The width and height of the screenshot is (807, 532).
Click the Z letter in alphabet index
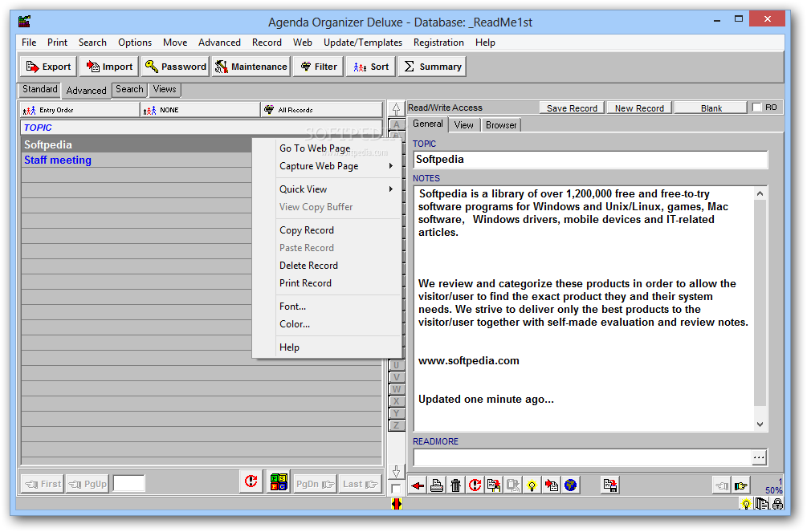pyautogui.click(x=397, y=425)
